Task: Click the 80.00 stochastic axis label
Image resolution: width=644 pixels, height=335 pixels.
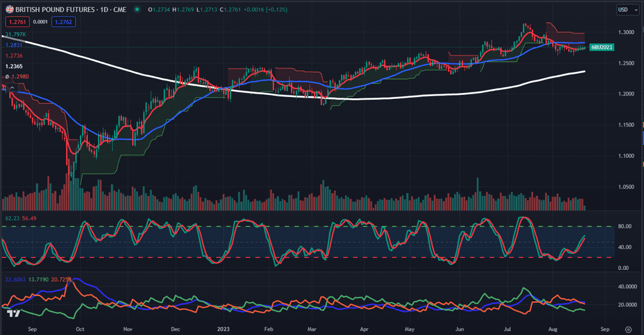Action: pyautogui.click(x=624, y=226)
